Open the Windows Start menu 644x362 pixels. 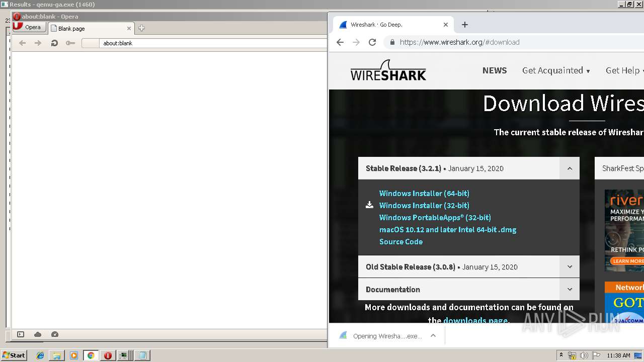pos(14,355)
